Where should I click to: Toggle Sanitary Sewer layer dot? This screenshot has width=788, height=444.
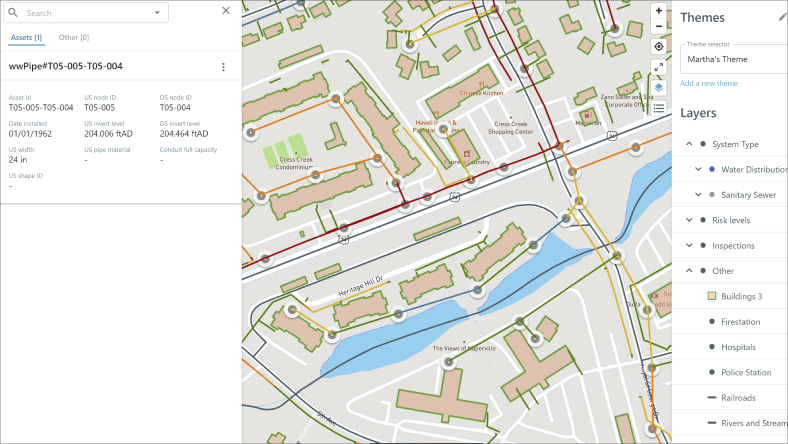point(712,195)
